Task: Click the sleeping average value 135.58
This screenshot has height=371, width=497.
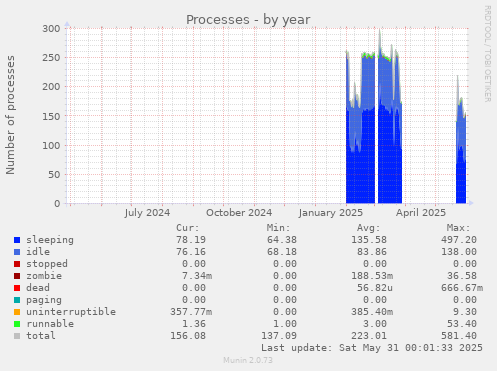Action: (369, 240)
